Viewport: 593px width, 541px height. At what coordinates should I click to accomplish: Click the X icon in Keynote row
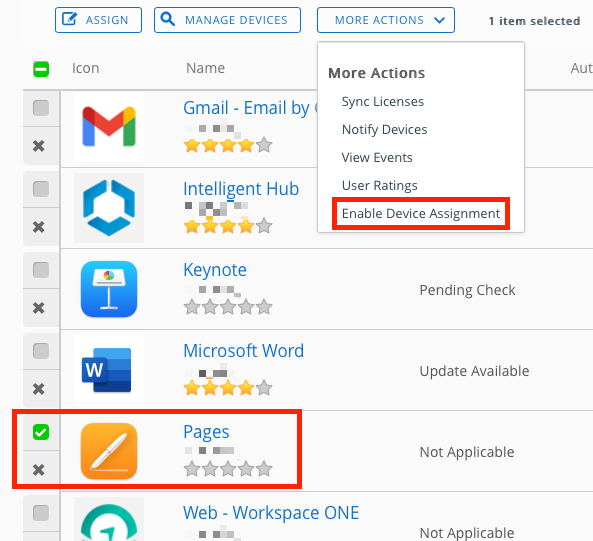pos(39,308)
